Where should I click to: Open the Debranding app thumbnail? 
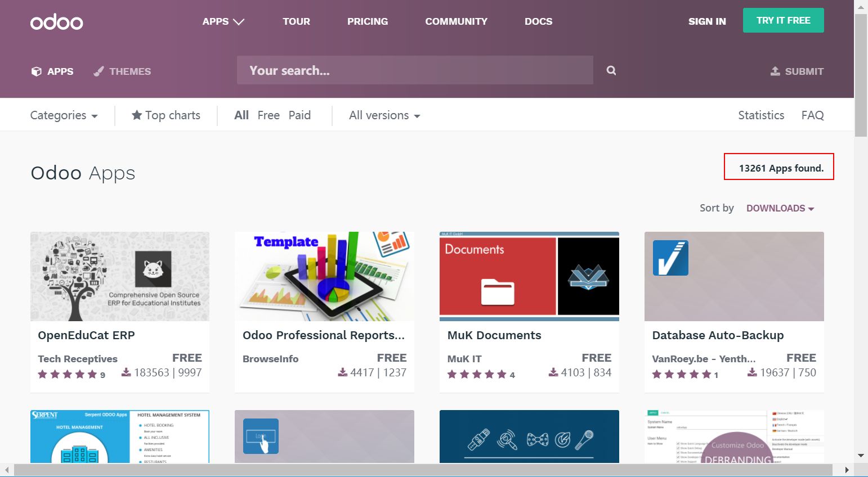click(x=734, y=436)
